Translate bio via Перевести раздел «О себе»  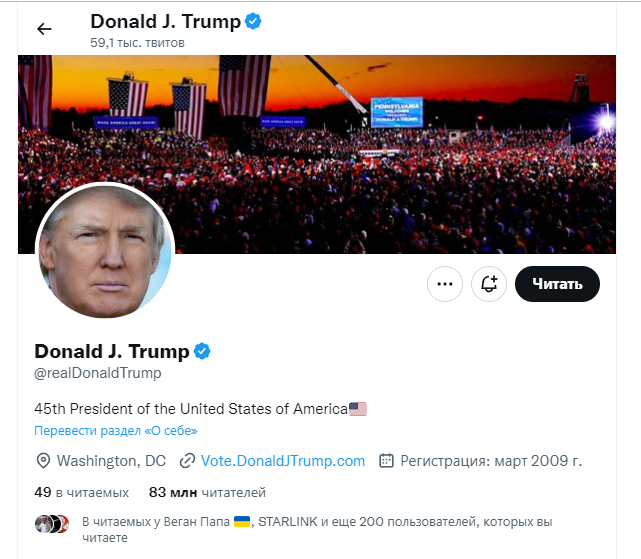coord(116,431)
